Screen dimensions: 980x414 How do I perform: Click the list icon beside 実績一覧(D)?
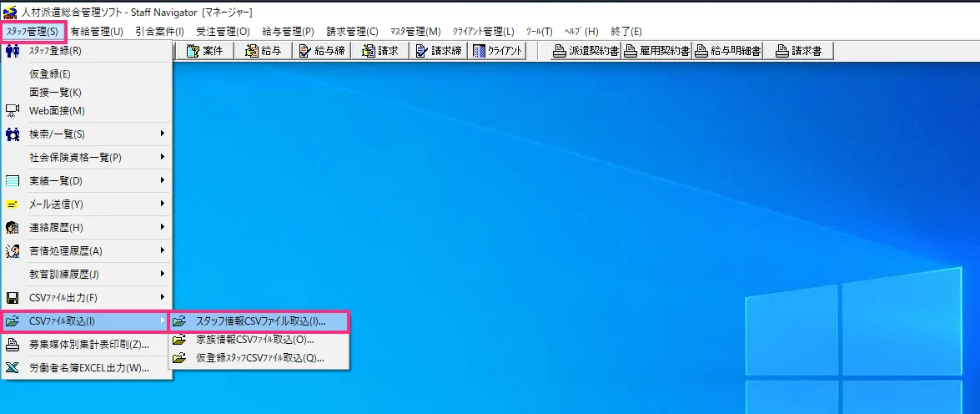click(x=12, y=181)
